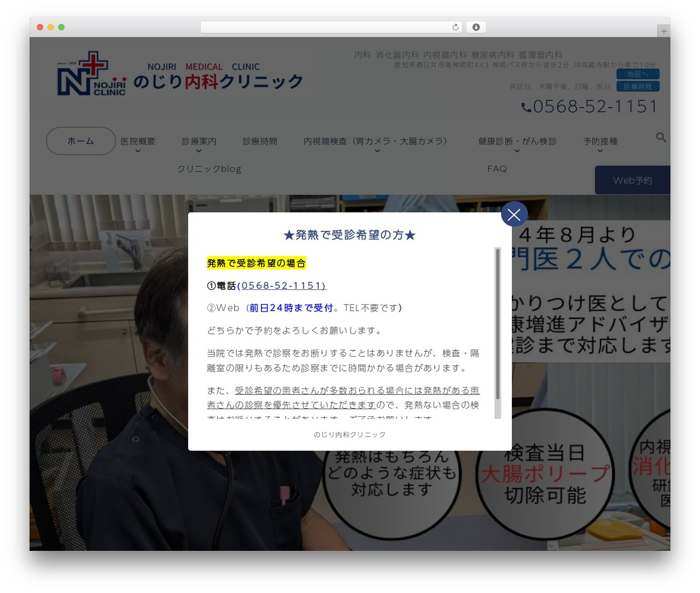Open the FAQ menu item

tap(497, 169)
